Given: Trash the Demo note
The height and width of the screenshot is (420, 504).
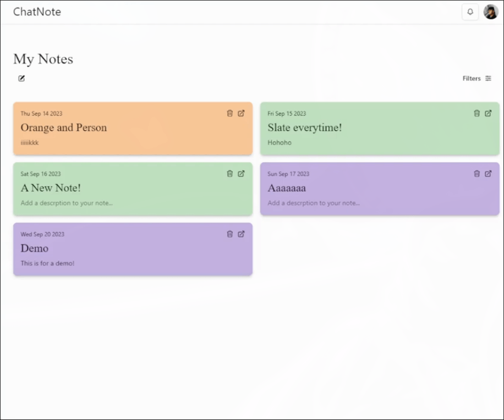Looking at the screenshot, I should 230,234.
